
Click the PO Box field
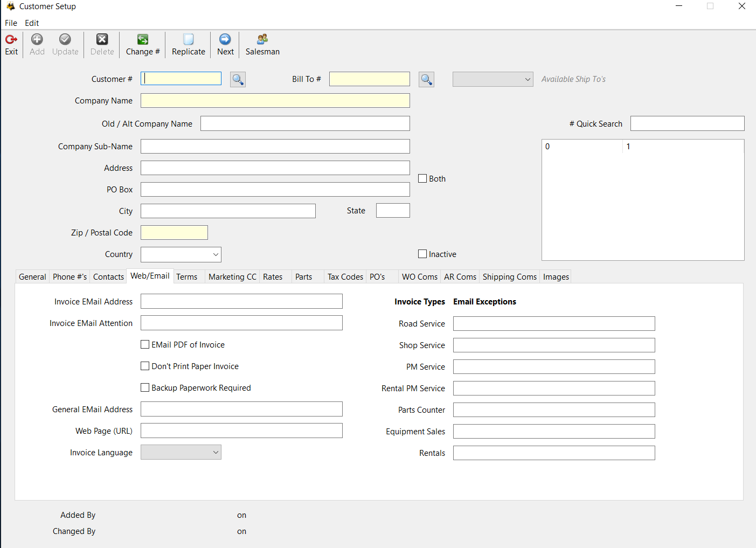pos(275,189)
